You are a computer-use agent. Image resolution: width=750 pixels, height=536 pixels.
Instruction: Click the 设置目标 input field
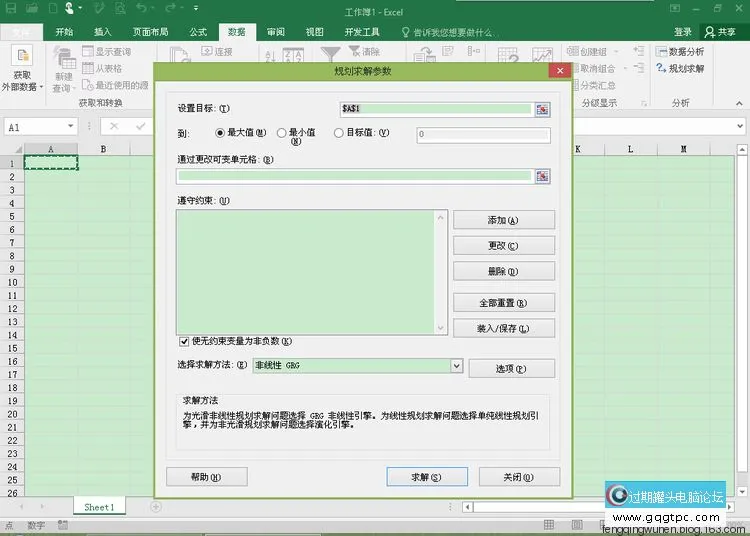pyautogui.click(x=436, y=109)
